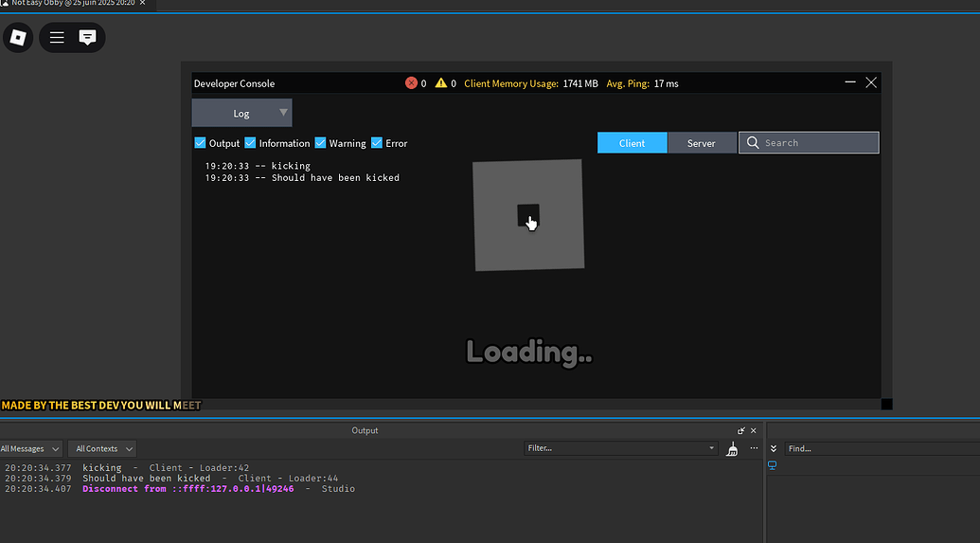Open the hamburger menu icon
The width and height of the screenshot is (980, 543).
pyautogui.click(x=57, y=38)
